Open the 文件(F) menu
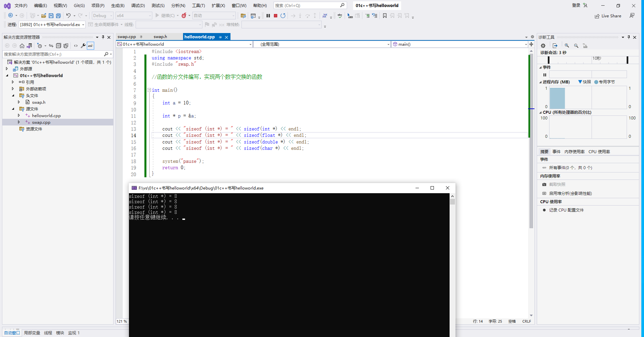Screen dimensions: 644x337 (21, 6)
